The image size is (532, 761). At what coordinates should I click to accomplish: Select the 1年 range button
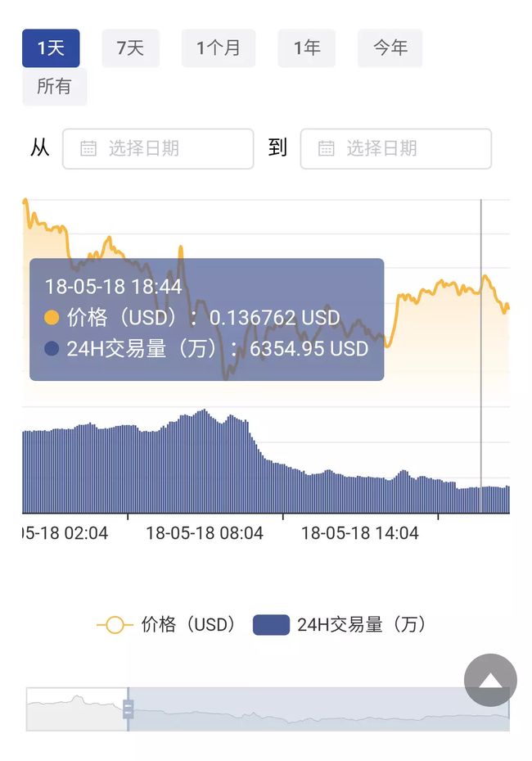click(x=306, y=48)
